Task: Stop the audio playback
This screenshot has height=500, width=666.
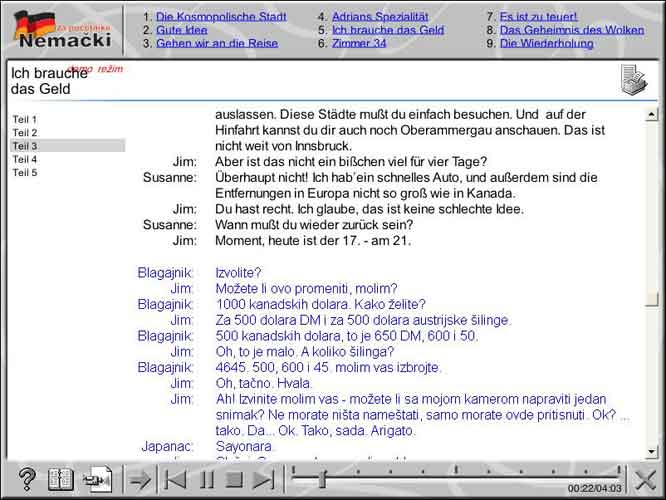Action: [x=235, y=480]
